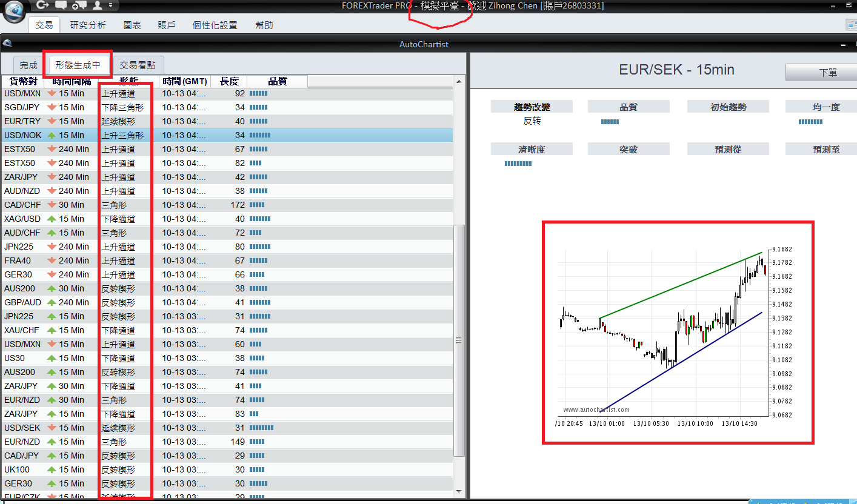Click the logout arrow icon in quick toolbar
857x504 pixels.
pos(42,5)
